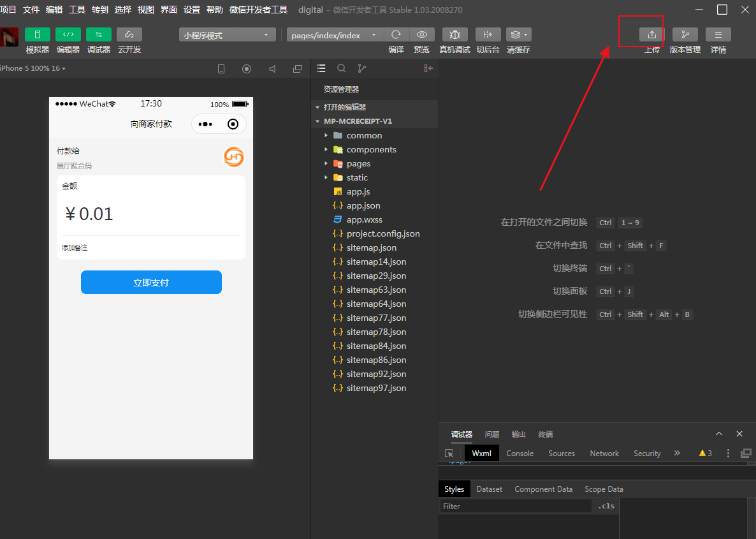This screenshot has width=756, height=539.
Task: Show the explorer file list icon
Action: [321, 68]
